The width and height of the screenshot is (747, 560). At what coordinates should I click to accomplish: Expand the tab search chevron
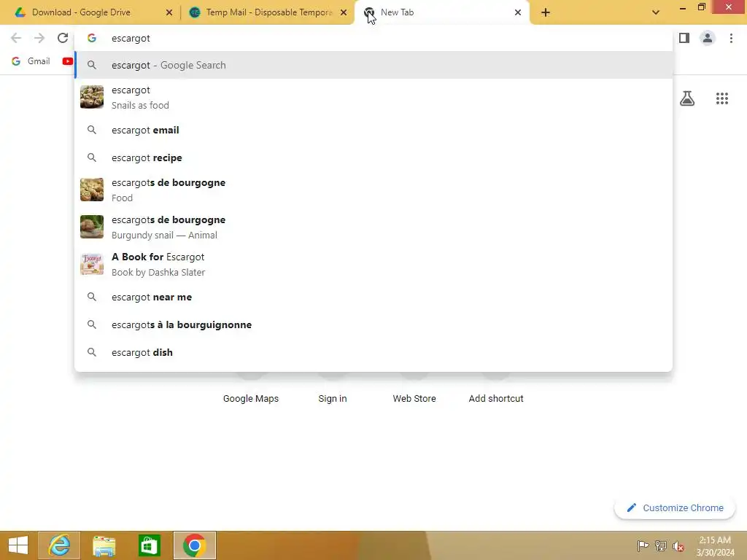point(656,12)
